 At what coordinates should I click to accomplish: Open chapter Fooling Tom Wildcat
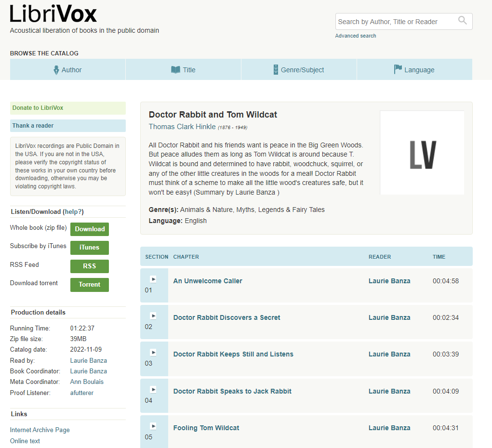206,428
